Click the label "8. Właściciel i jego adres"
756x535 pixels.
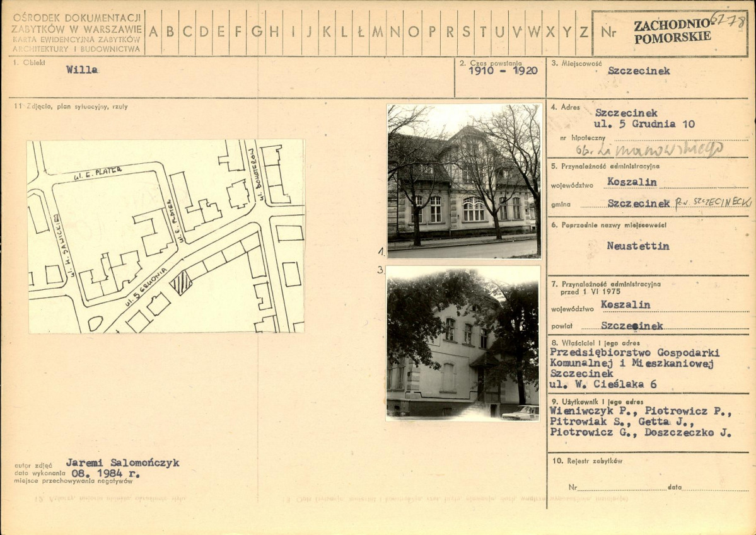(595, 343)
